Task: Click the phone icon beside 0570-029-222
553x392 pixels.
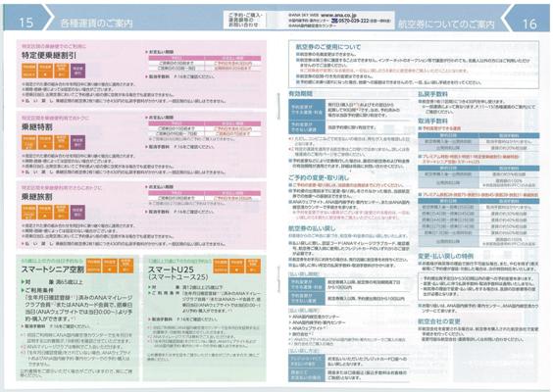Action: (x=335, y=21)
